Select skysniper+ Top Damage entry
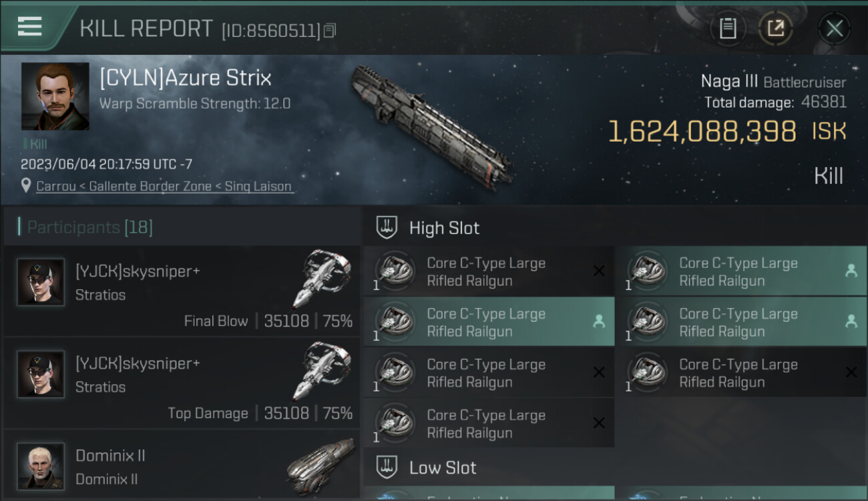Viewport: 868px width, 501px height. (x=182, y=383)
